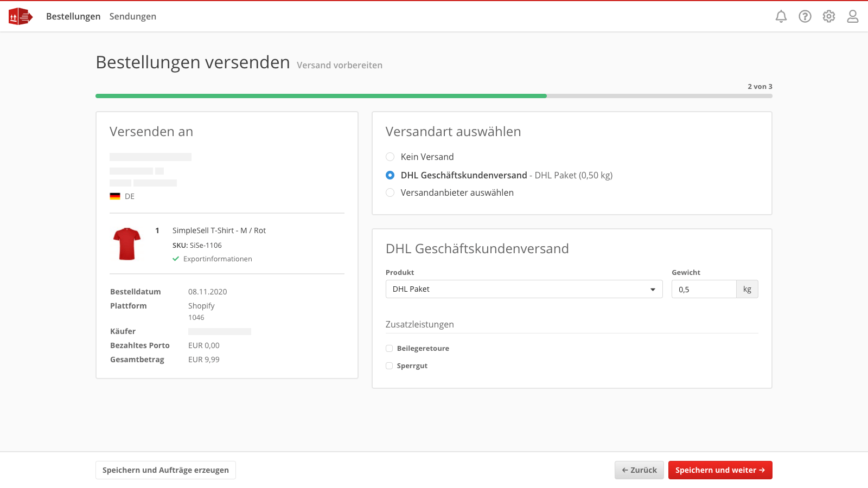Tick the Sperrgut checkbox
This screenshot has height=488, width=868.
click(390, 366)
